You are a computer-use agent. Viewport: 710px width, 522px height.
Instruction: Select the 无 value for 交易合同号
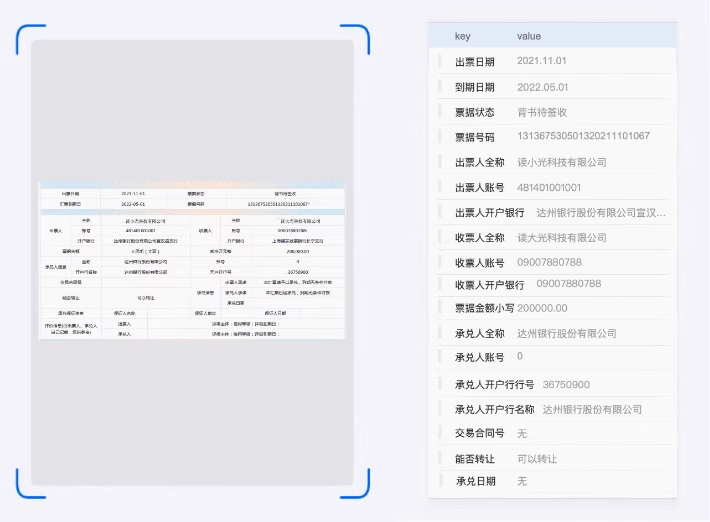[522, 434]
